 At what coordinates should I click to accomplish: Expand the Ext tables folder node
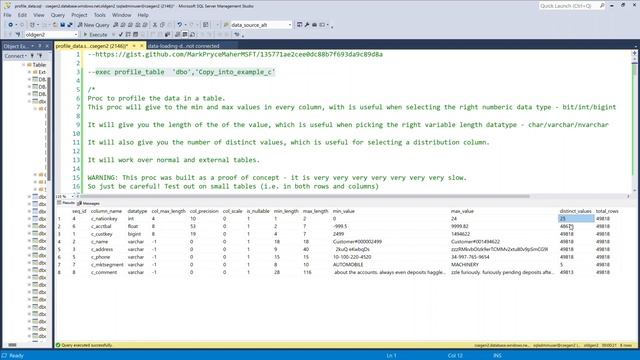pyautogui.click(x=29, y=72)
